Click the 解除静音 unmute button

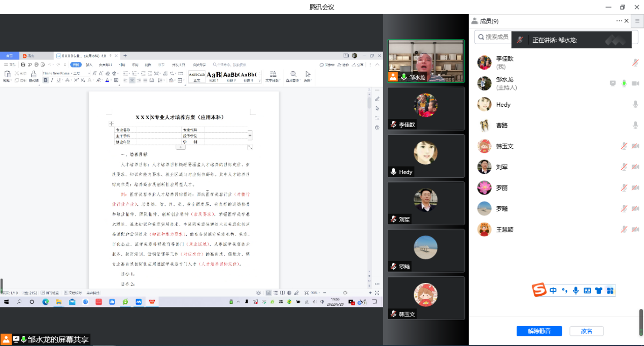(539, 331)
